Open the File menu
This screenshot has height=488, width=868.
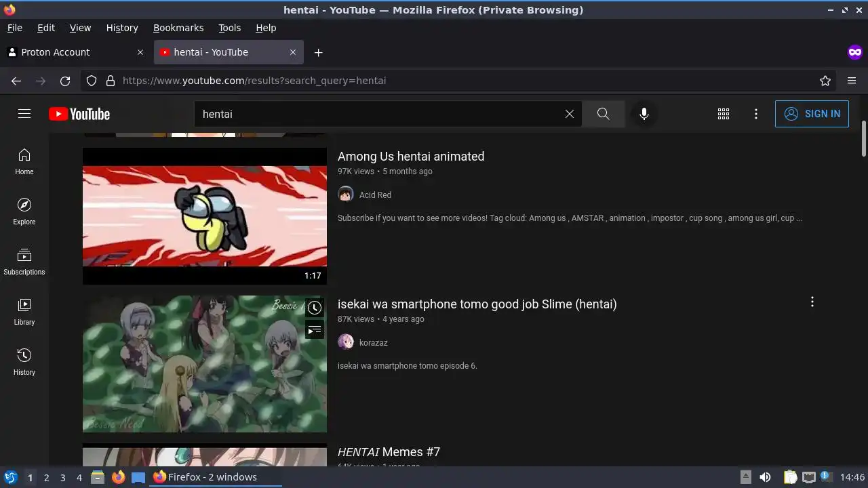click(15, 28)
